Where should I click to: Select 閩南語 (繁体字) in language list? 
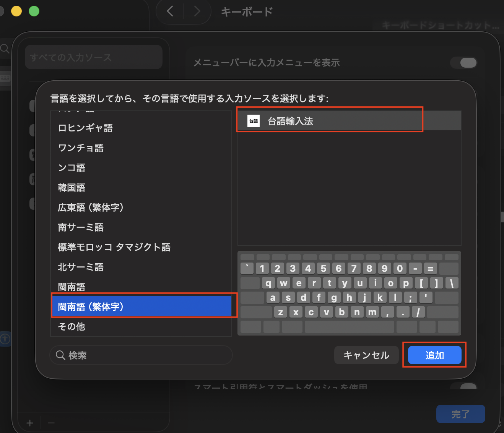coord(141,307)
